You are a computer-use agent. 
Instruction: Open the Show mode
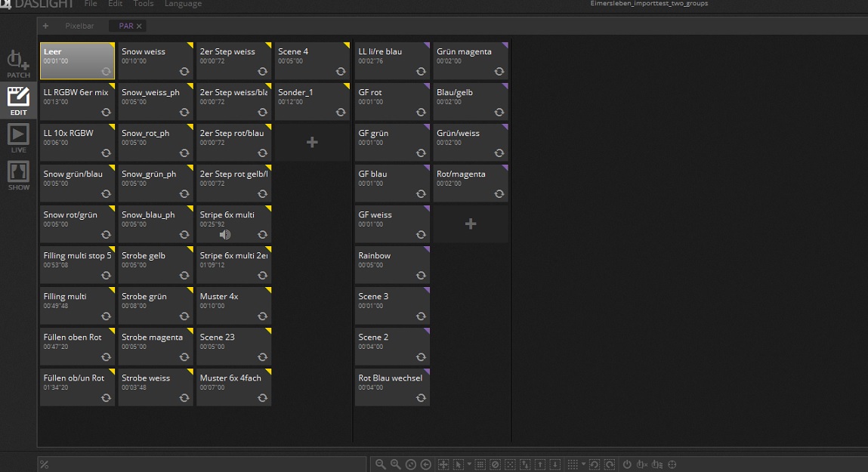point(18,175)
